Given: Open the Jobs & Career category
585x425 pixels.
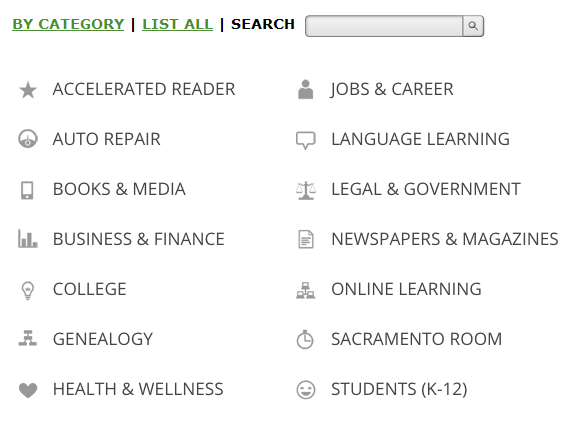Looking at the screenshot, I should 392,90.
